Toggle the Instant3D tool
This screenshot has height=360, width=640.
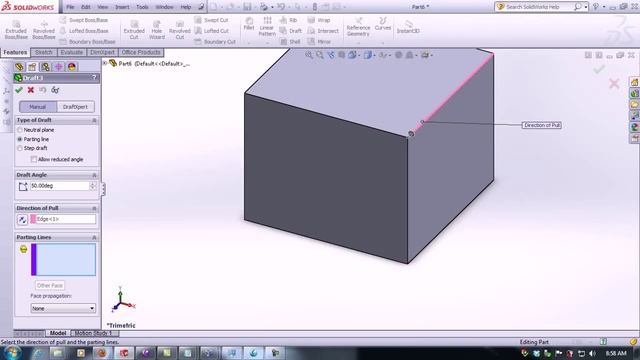pos(408,27)
